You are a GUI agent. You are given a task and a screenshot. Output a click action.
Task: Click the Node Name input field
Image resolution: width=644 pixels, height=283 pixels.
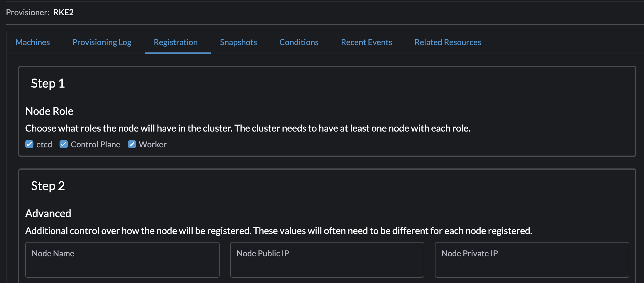[x=122, y=260]
